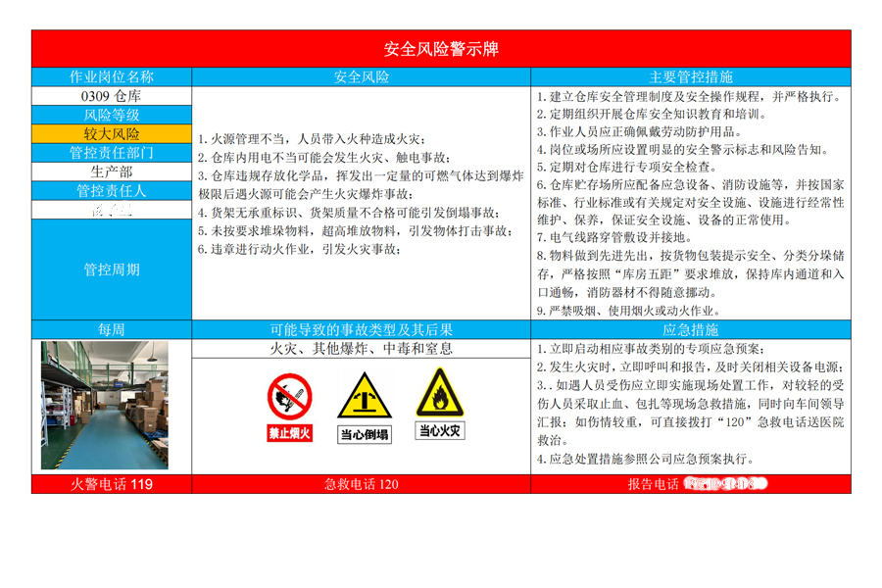This screenshot has width=882, height=588.
Task: Click the 0309 仓库 cell
Action: coord(111,96)
